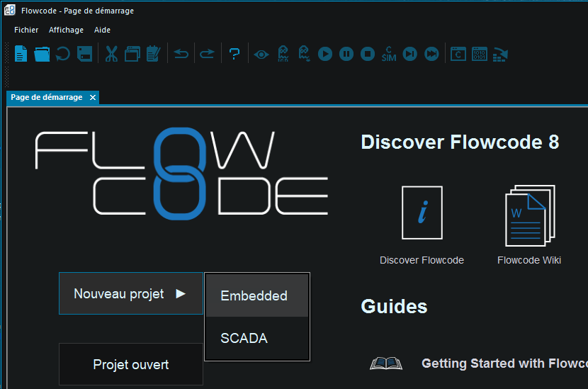
Task: Click the first ghost debug icon
Action: point(283,54)
